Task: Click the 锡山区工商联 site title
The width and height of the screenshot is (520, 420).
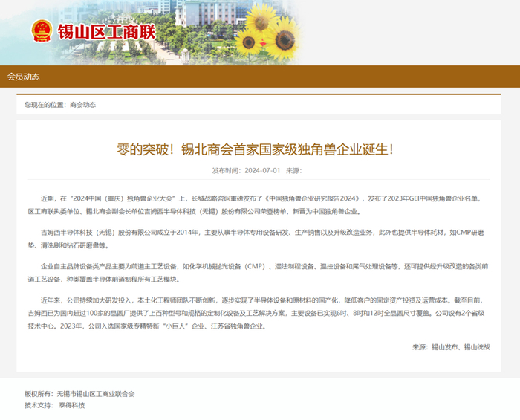Action: click(106, 32)
